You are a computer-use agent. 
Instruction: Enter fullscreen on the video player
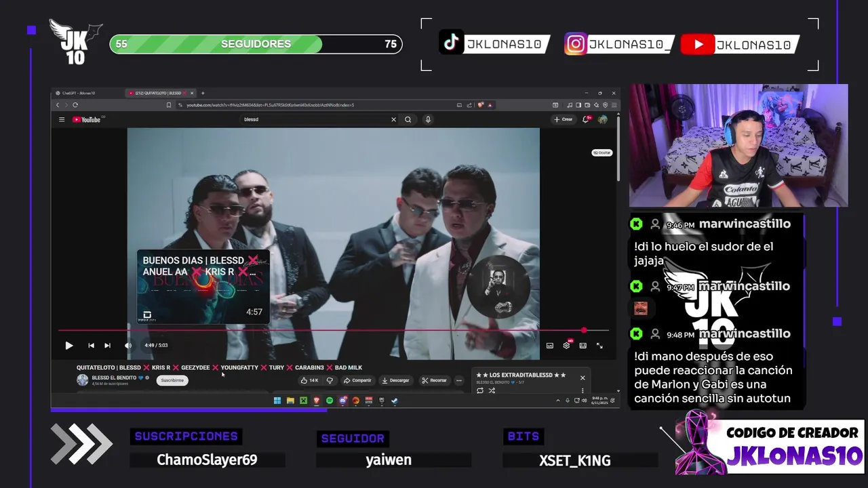click(599, 346)
